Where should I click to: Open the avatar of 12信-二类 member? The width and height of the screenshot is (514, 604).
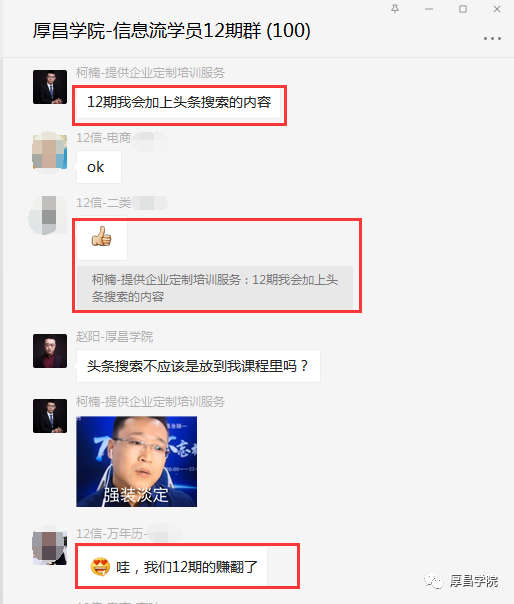[50, 215]
